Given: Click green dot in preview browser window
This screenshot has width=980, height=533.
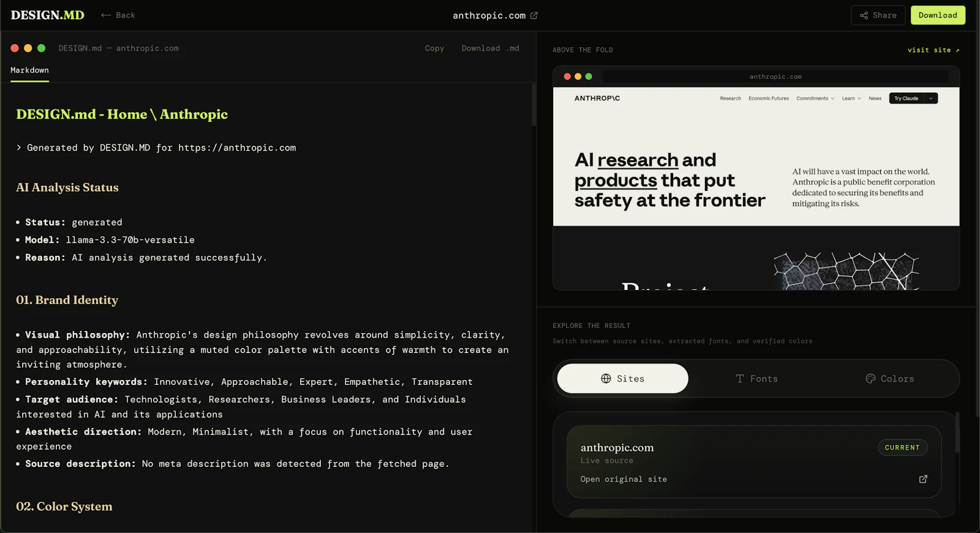Looking at the screenshot, I should (589, 76).
